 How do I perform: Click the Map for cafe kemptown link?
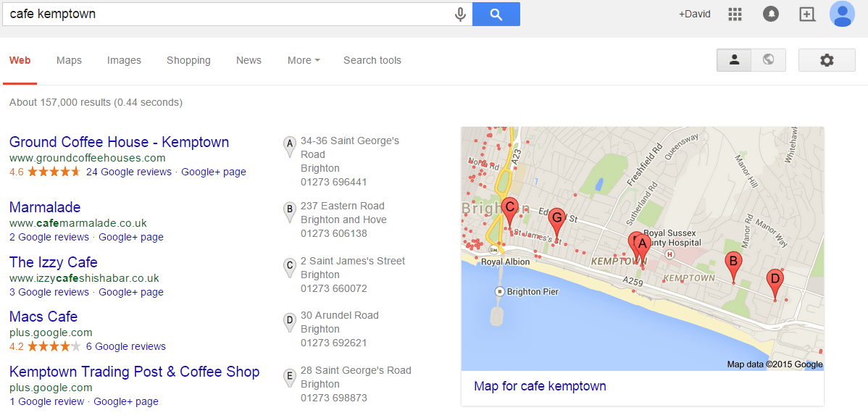[x=540, y=386]
